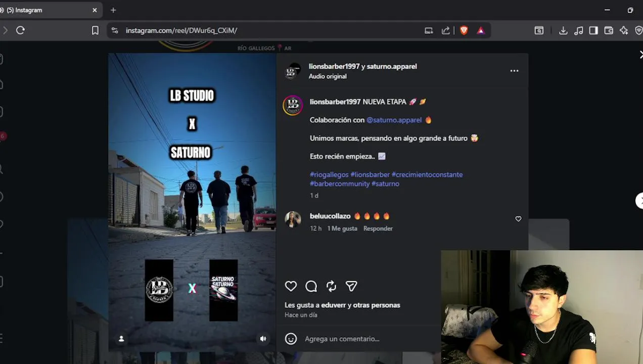Open beluucollazo's profile from the comment
The width and height of the screenshot is (643, 364).
330,216
